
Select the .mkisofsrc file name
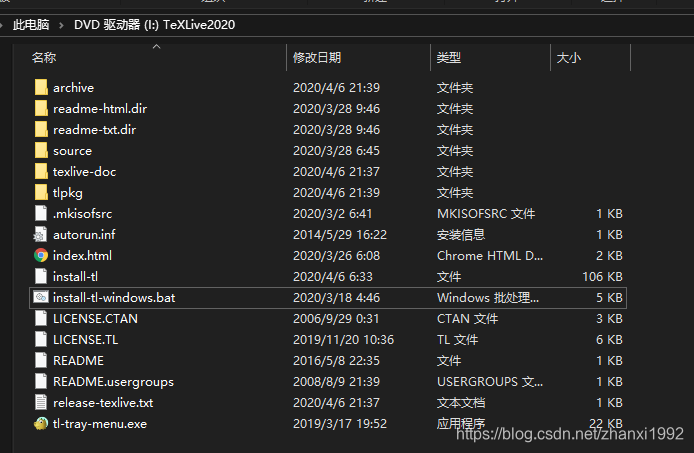point(82,214)
